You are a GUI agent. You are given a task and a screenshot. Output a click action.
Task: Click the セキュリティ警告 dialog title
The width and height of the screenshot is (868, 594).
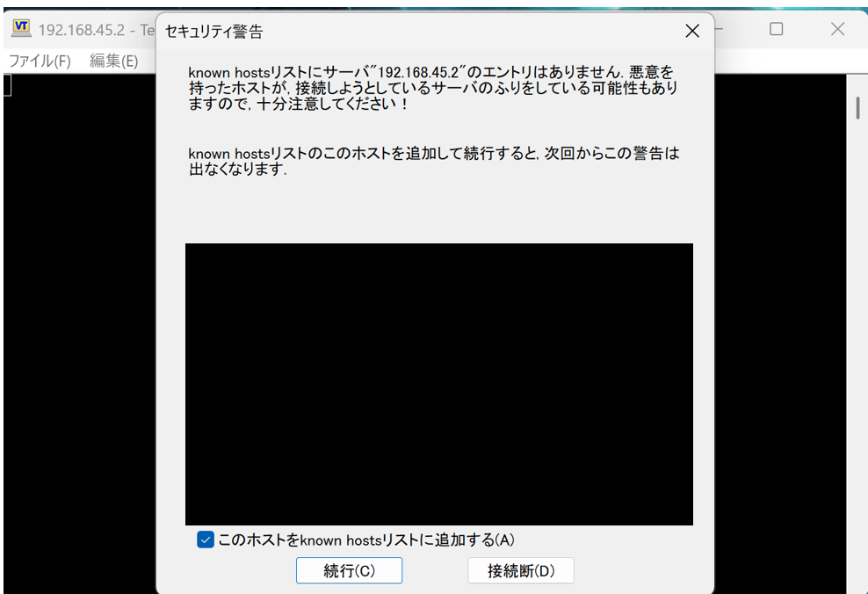[x=214, y=32]
